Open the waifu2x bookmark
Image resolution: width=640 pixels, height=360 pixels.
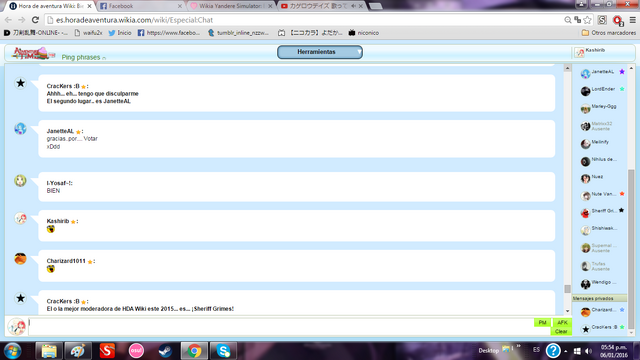89,33
